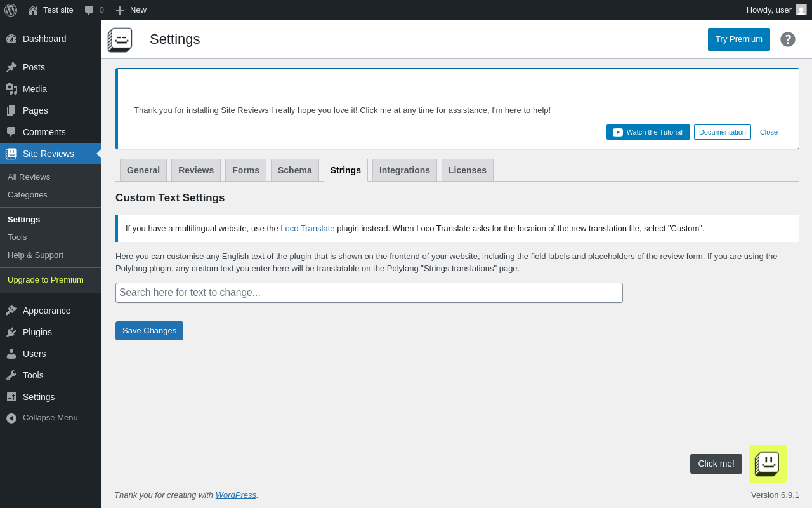Screen dimensions: 812x508
Task: Click the WordPress logo in admin bar
Action: click(x=11, y=10)
